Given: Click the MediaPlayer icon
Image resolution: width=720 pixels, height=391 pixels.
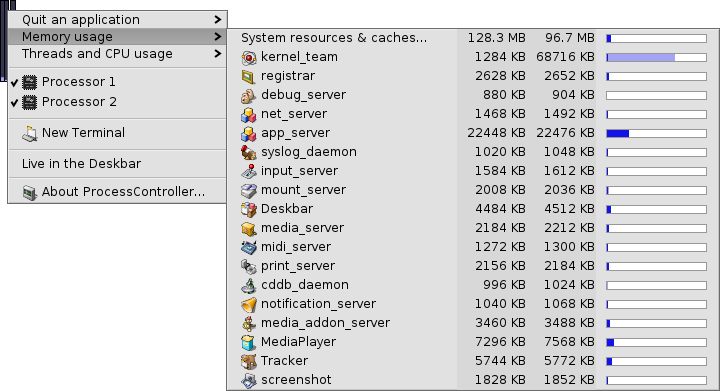Looking at the screenshot, I should pos(248,342).
